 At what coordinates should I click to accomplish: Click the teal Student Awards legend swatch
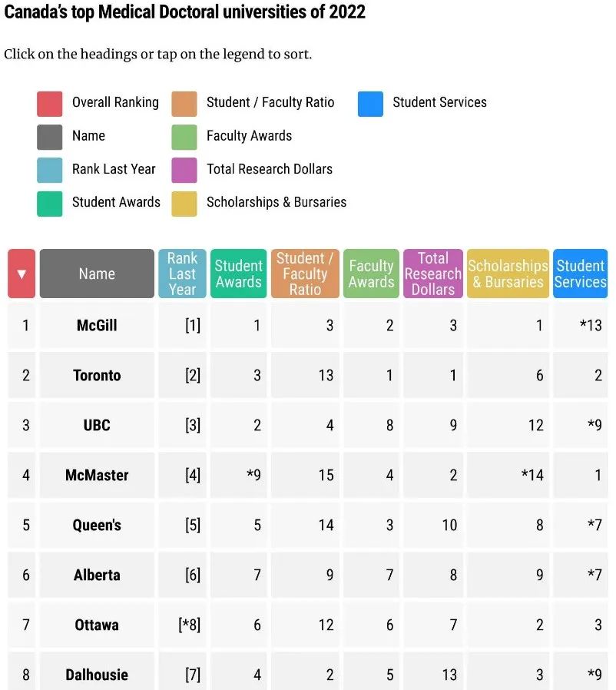click(50, 204)
